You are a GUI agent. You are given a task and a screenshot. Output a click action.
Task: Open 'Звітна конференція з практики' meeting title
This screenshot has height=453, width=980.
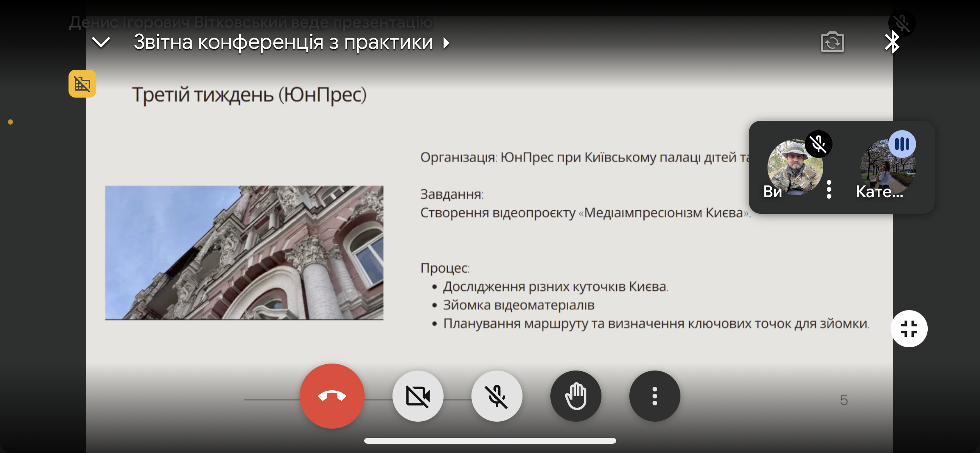[283, 42]
